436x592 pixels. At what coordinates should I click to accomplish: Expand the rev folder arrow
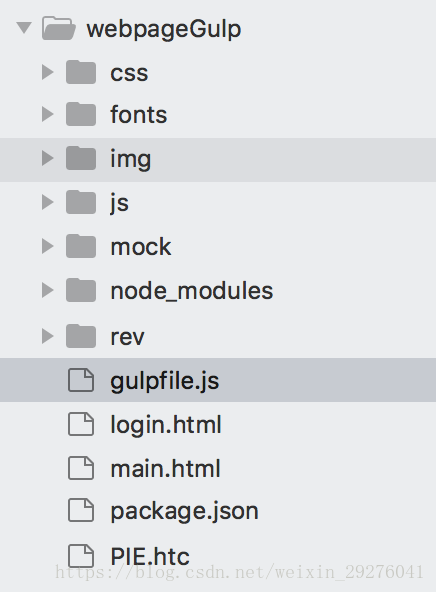tap(47, 336)
